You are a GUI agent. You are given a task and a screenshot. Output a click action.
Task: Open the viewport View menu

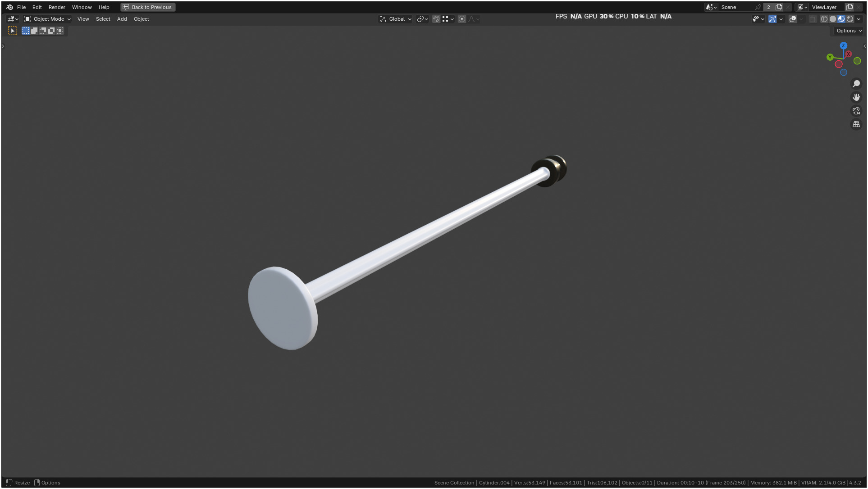[83, 19]
